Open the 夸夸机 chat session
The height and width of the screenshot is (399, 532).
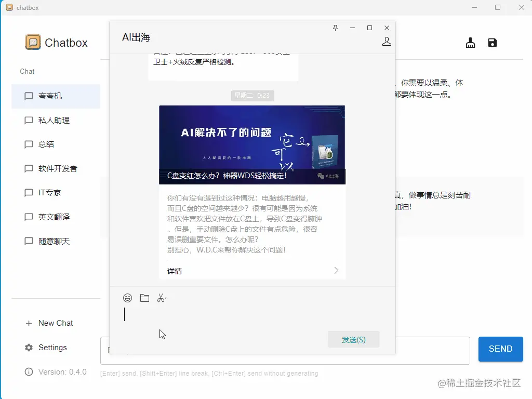[x=56, y=96]
